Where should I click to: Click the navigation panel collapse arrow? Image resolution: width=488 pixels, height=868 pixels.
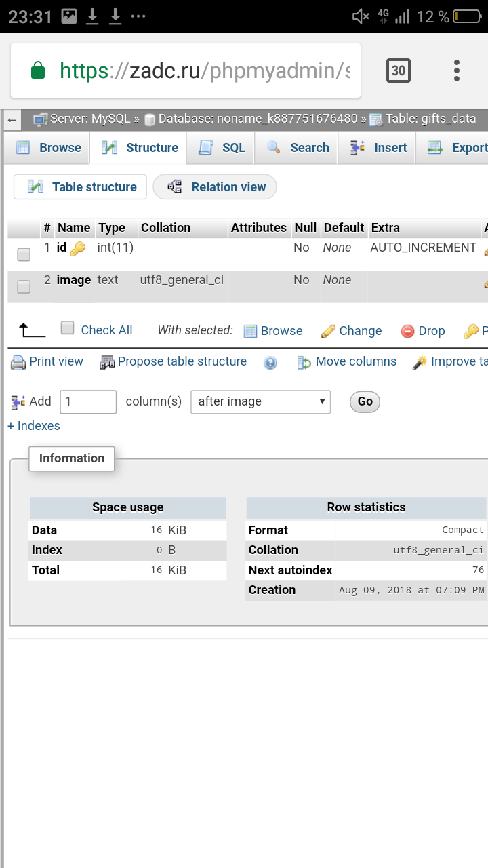pyautogui.click(x=12, y=119)
